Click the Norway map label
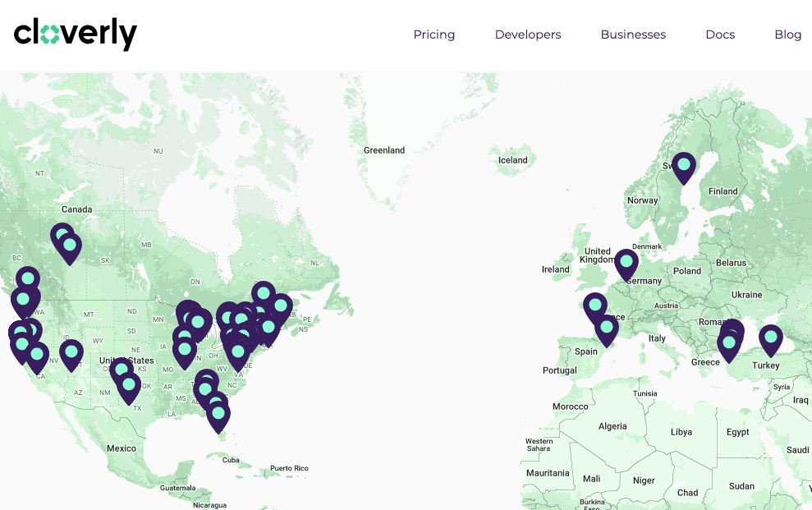Viewport: 812px width, 510px height. tap(642, 200)
